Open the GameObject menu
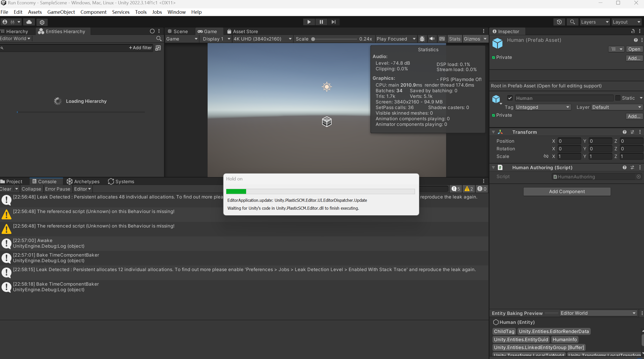Image resolution: width=644 pixels, height=359 pixels. [x=61, y=12]
